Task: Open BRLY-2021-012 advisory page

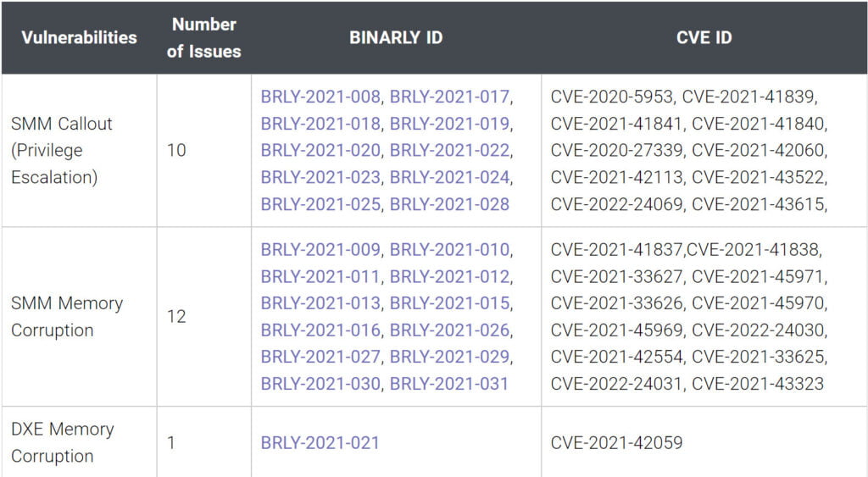Action: coord(449,276)
